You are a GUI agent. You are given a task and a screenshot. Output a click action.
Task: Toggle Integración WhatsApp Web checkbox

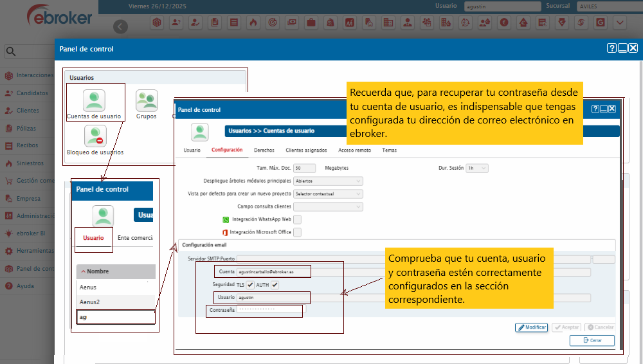(x=297, y=219)
